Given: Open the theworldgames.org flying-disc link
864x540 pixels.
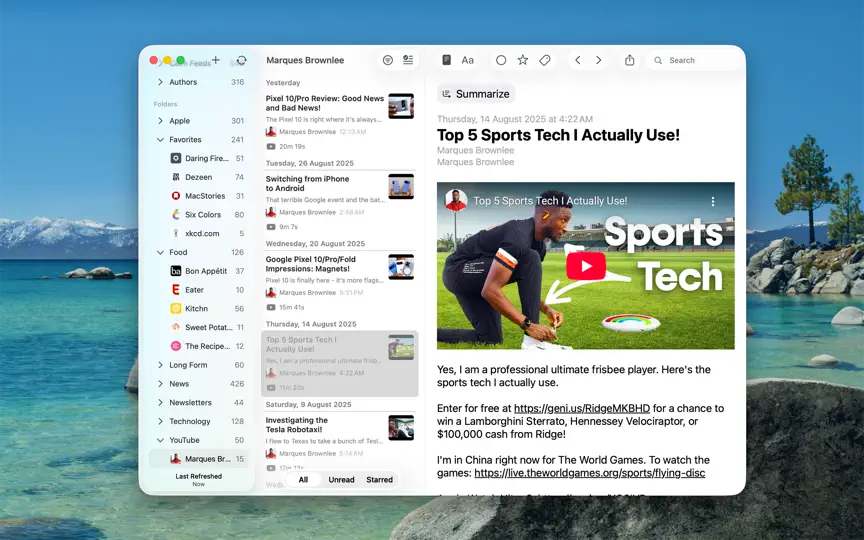Looking at the screenshot, I should point(590,473).
